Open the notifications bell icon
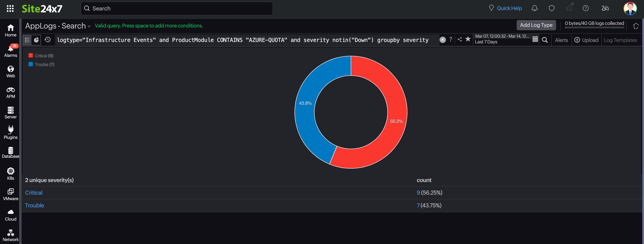This screenshot has height=244, width=644. (534, 8)
